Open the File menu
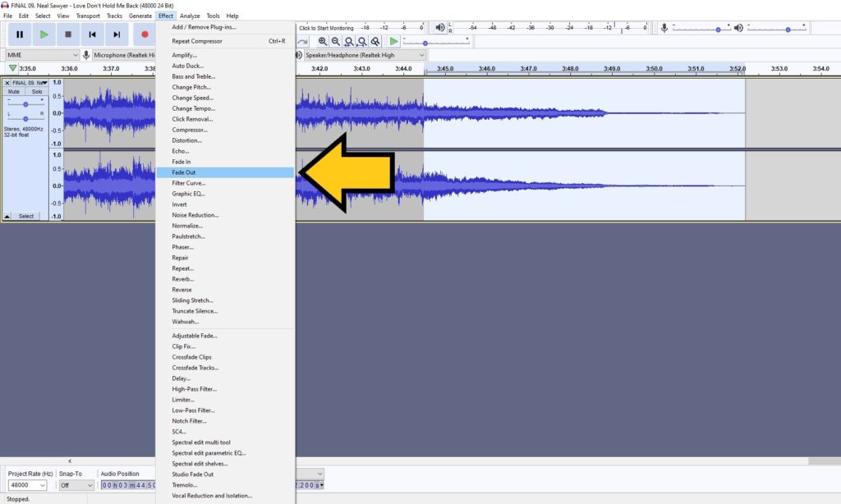Screen dimensions: 841x504 [7, 16]
